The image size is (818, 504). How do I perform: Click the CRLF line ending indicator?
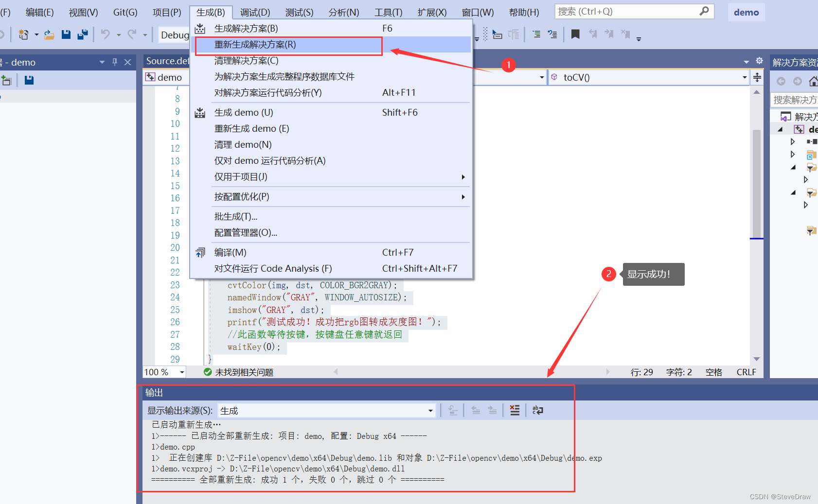coord(746,372)
